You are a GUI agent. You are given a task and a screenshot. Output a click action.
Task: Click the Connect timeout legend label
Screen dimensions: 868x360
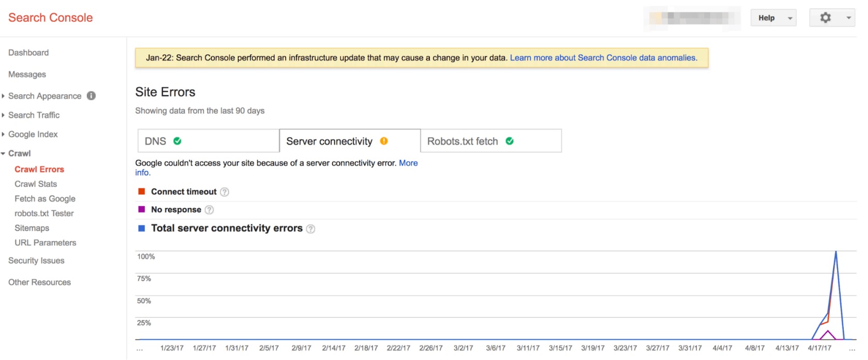(184, 192)
